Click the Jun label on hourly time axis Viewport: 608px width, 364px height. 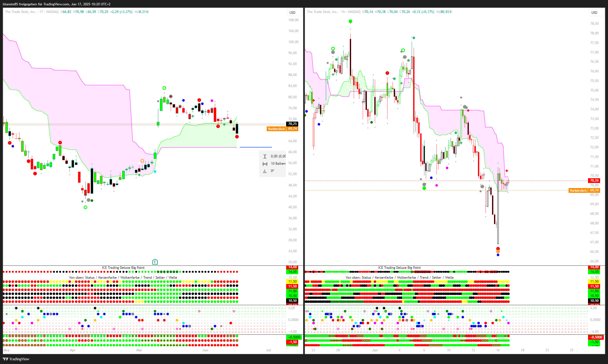pyautogui.click(x=375, y=350)
